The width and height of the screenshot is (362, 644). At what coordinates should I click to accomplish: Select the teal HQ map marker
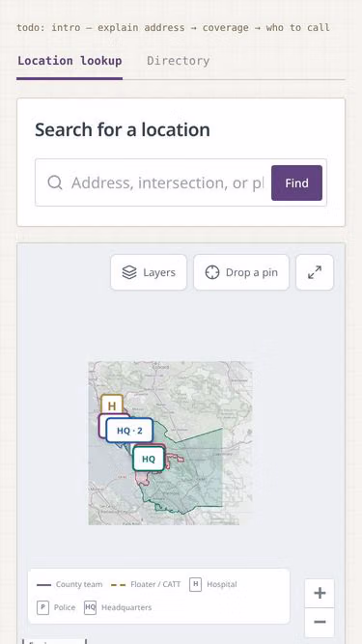point(149,459)
